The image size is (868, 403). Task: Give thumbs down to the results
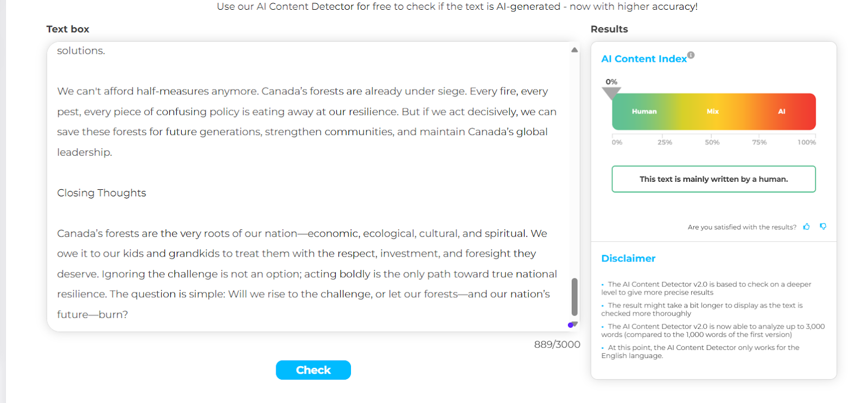(x=823, y=227)
